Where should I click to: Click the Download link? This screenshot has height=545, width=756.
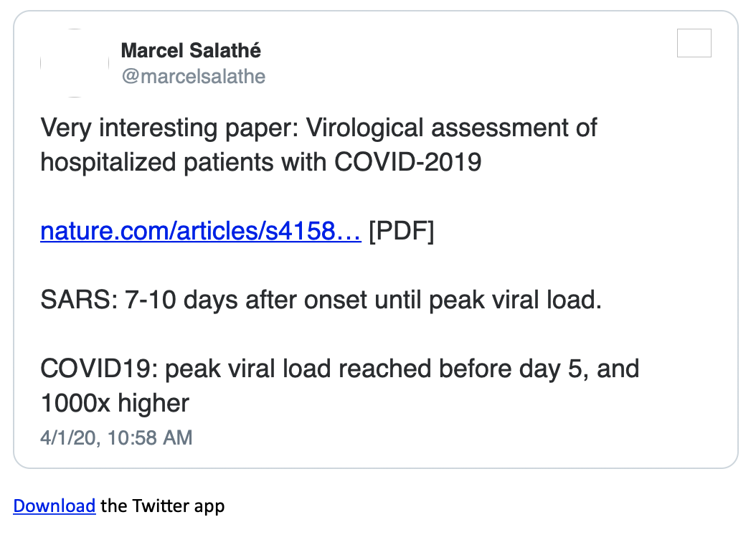pyautogui.click(x=54, y=506)
